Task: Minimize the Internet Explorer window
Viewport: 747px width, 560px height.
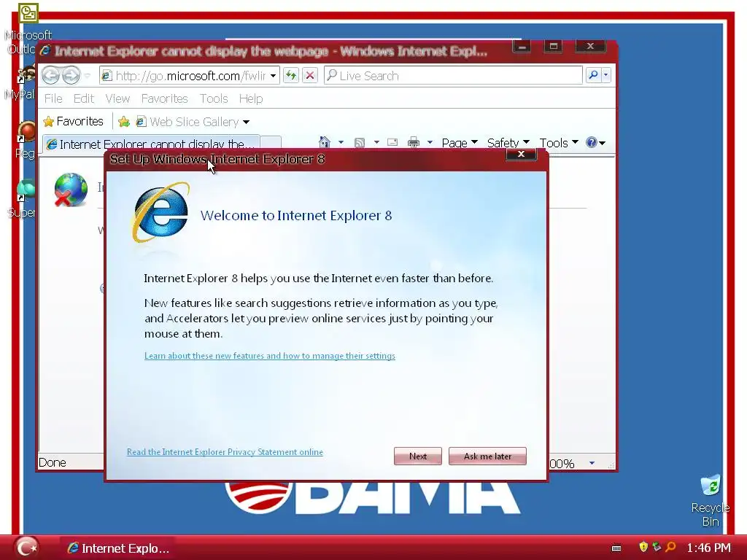Action: tap(522, 47)
